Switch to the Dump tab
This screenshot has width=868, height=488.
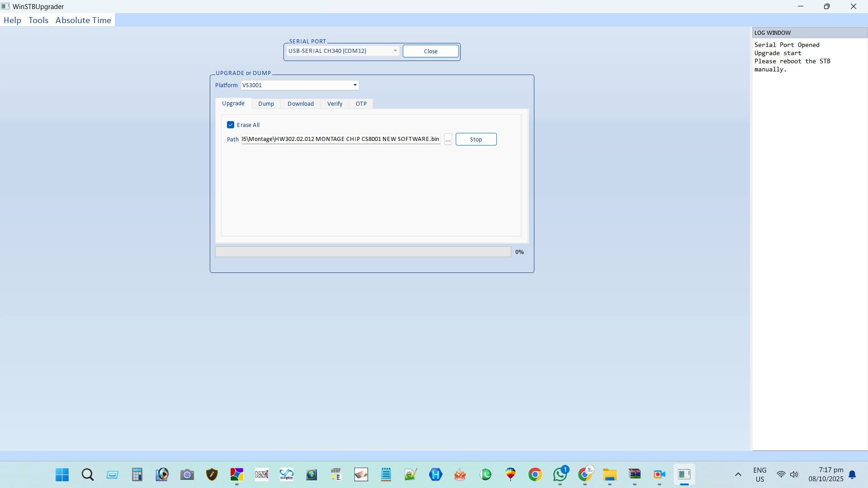[266, 103]
